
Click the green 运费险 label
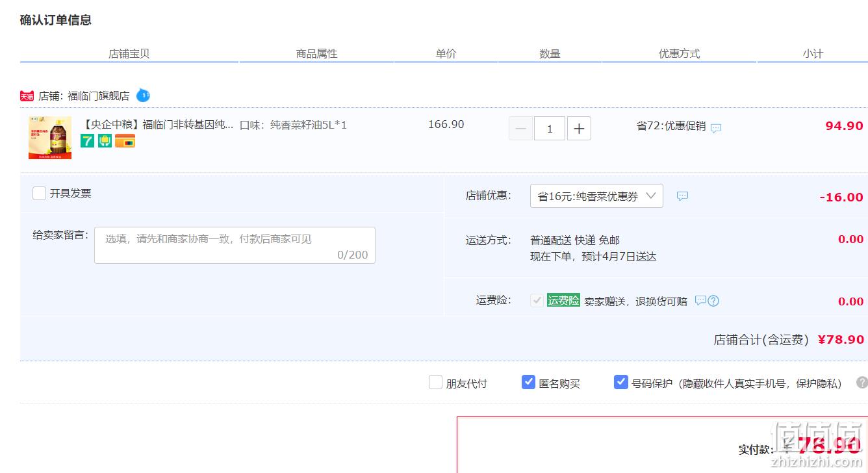coord(563,300)
